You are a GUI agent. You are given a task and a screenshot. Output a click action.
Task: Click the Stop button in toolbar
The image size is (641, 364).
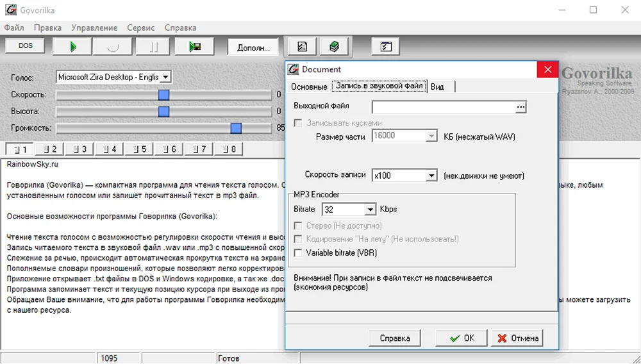coord(112,47)
